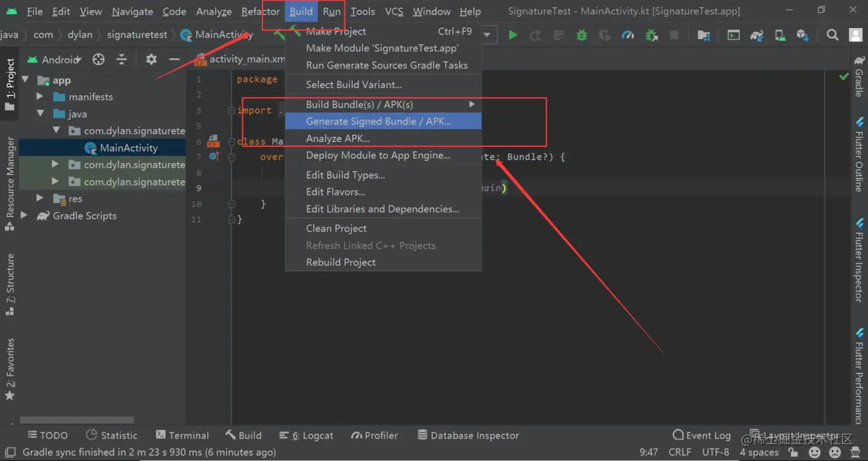Open the 6: Logcat tool window
Image resolution: width=868 pixels, height=461 pixels.
click(x=306, y=435)
